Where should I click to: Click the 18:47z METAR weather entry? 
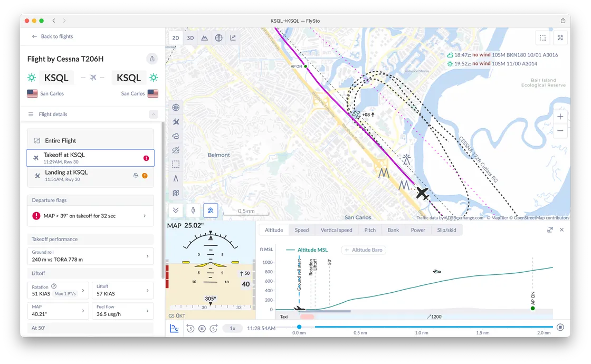click(502, 55)
